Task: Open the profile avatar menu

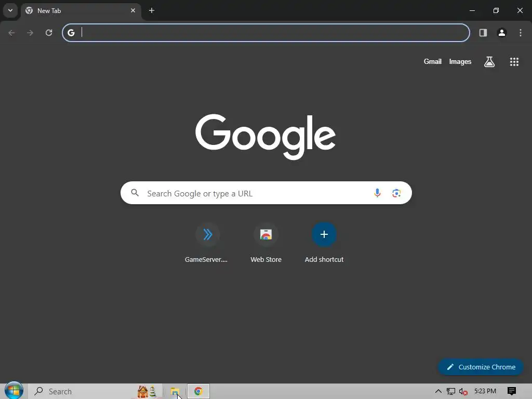Action: tap(502, 33)
